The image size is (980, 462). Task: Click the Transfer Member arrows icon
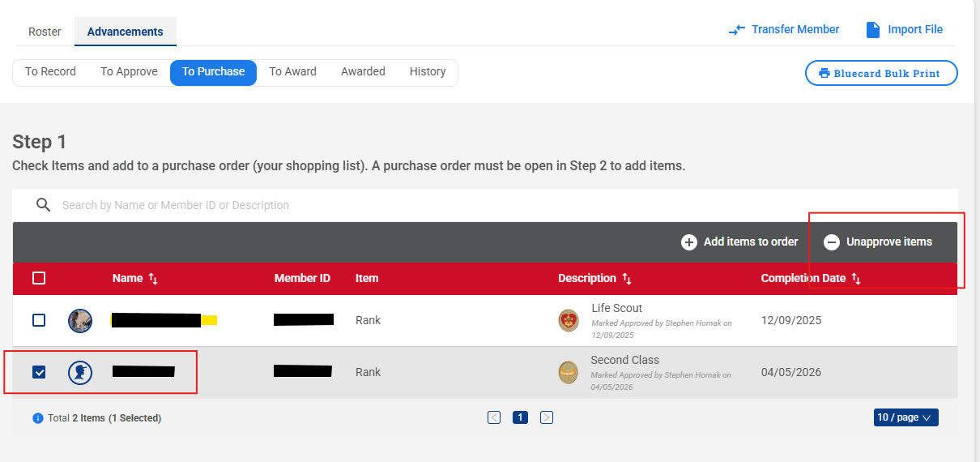[736, 30]
